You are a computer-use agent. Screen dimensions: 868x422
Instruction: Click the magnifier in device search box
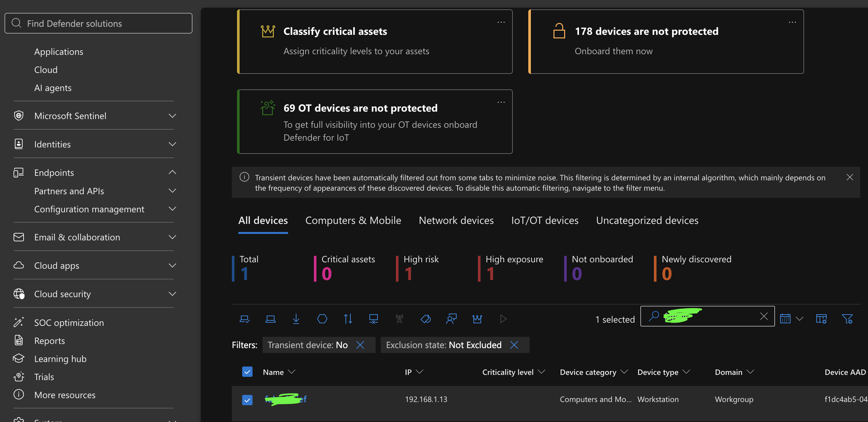[x=654, y=316]
